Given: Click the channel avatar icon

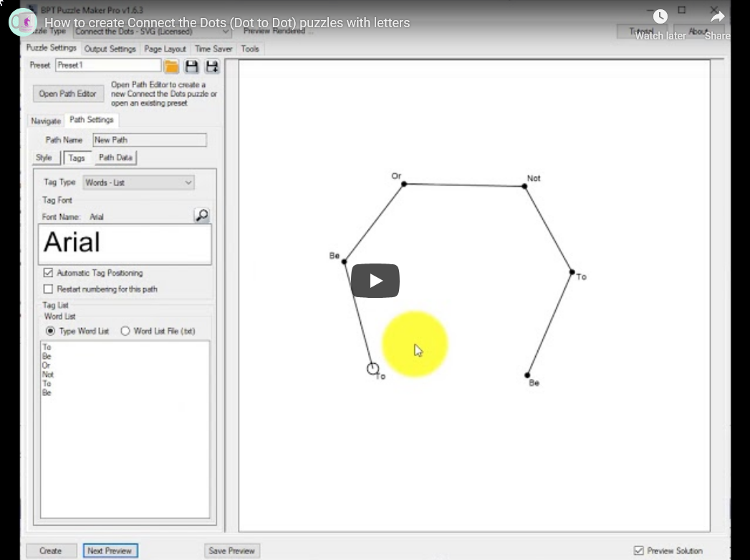Looking at the screenshot, I should tap(22, 22).
